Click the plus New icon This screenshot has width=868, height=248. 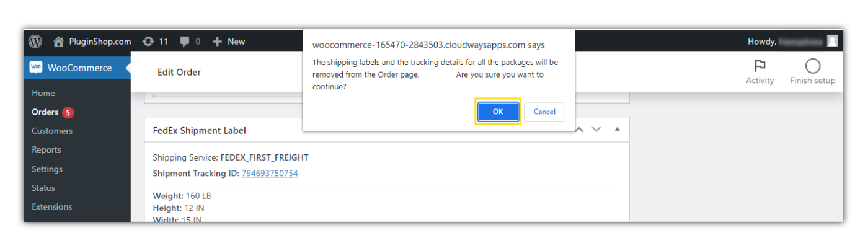click(217, 42)
